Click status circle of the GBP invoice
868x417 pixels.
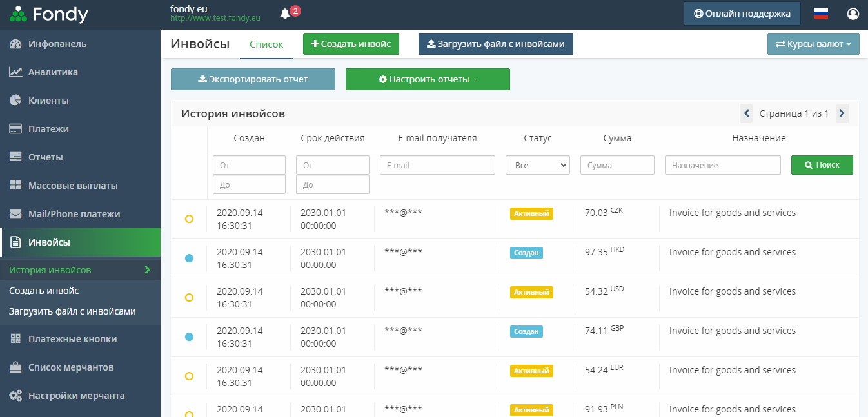[x=189, y=337]
